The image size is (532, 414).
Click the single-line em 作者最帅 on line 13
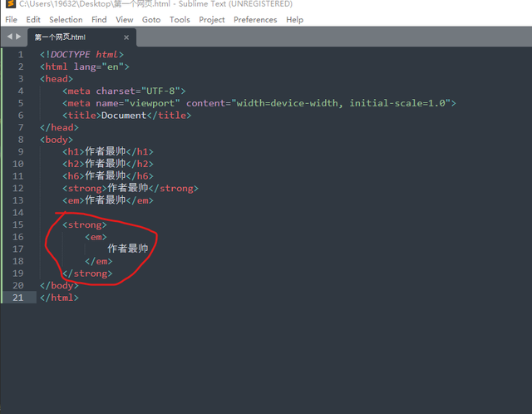(x=108, y=200)
